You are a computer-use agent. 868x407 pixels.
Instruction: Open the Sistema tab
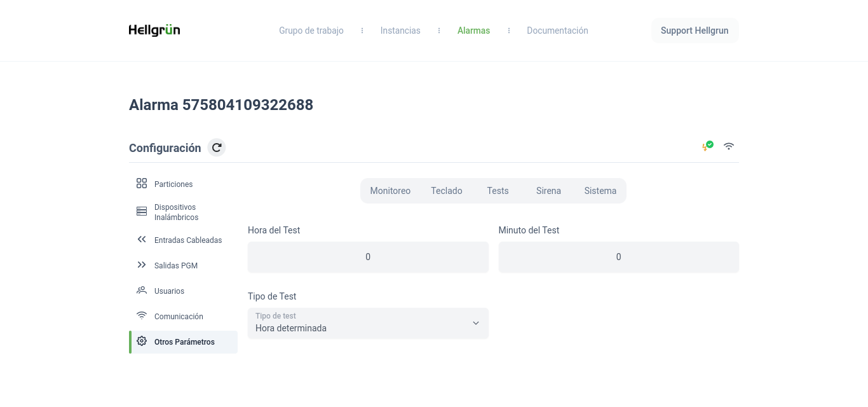[x=600, y=191]
